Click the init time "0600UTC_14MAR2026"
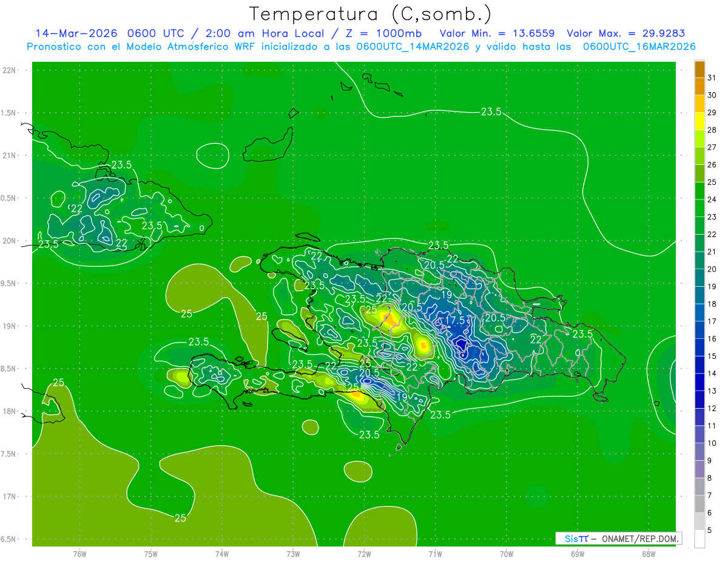 tap(413, 47)
